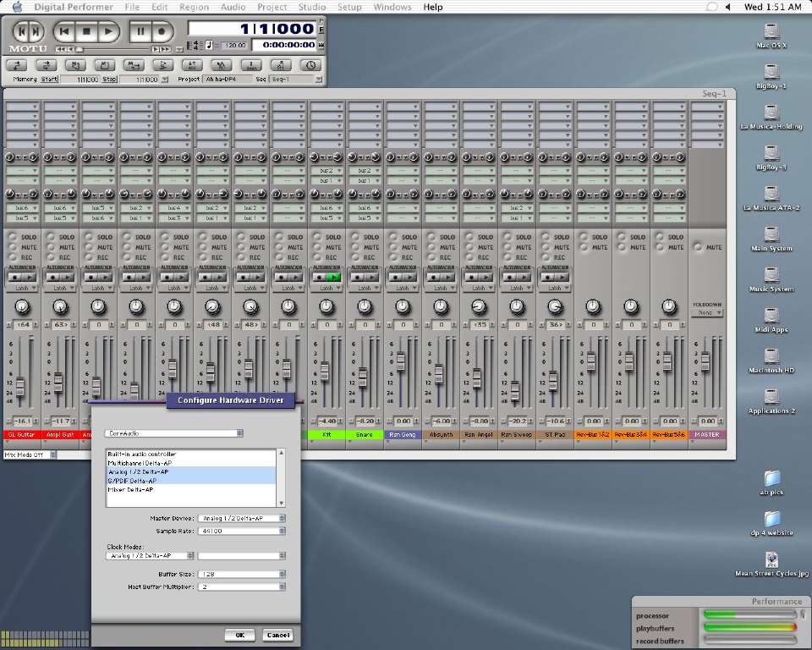This screenshot has width=812, height=650.
Task: Select the BigBoy-1 drive icon
Action: [771, 72]
